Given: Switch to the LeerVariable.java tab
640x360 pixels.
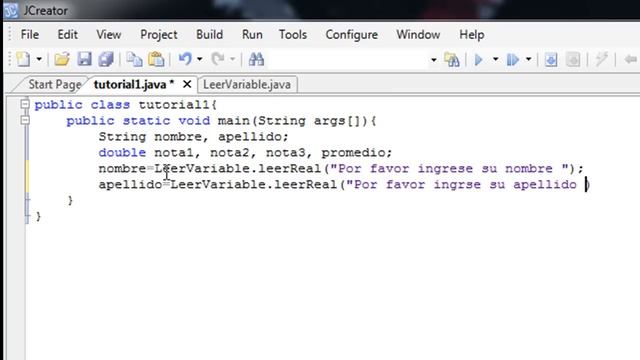Looking at the screenshot, I should 247,84.
